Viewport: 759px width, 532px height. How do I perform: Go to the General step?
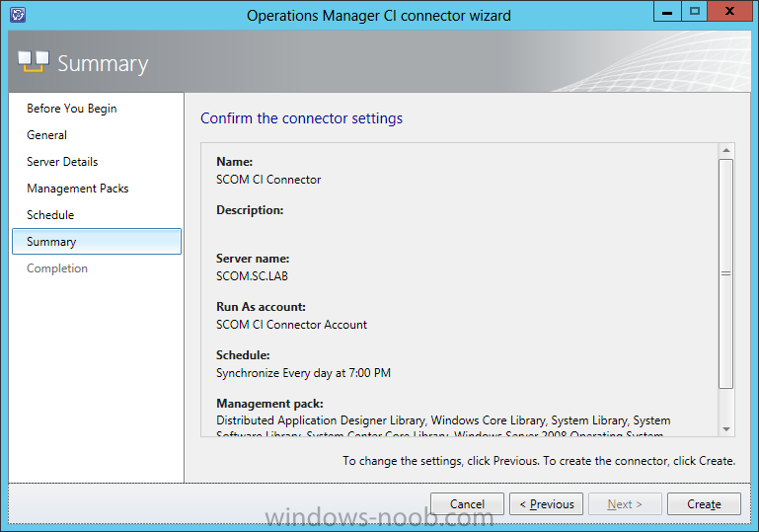pos(47,135)
